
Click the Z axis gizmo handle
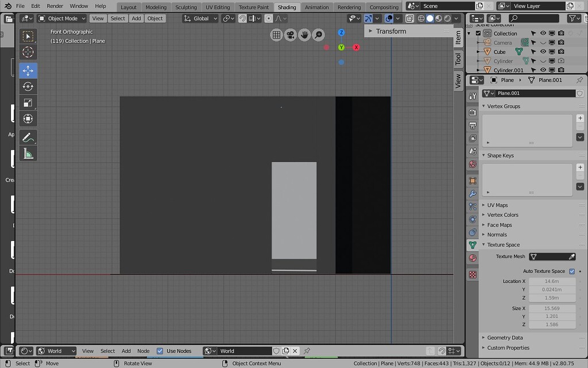pyautogui.click(x=341, y=32)
